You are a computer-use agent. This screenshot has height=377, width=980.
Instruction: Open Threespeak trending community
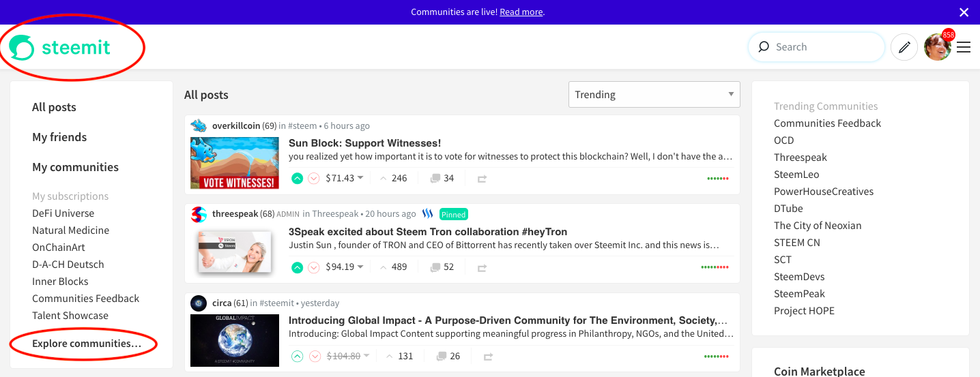click(801, 157)
